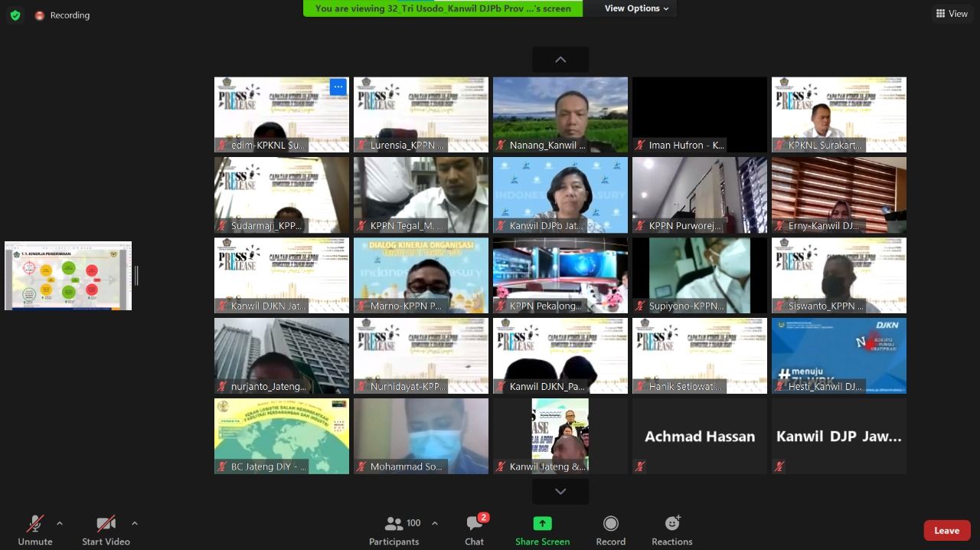Image resolution: width=980 pixels, height=550 pixels.
Task: Expand video options arrow beside Start Video
Action: tap(135, 524)
